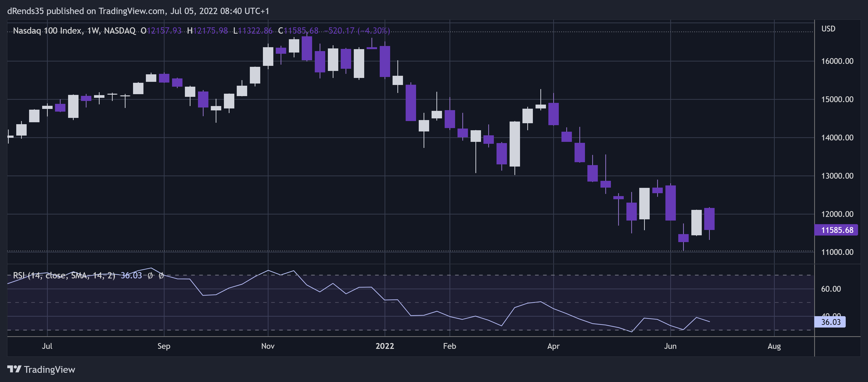Screen dimensions: 868x382
Task: Click the 13000.00 price axis label
Action: 837,176
